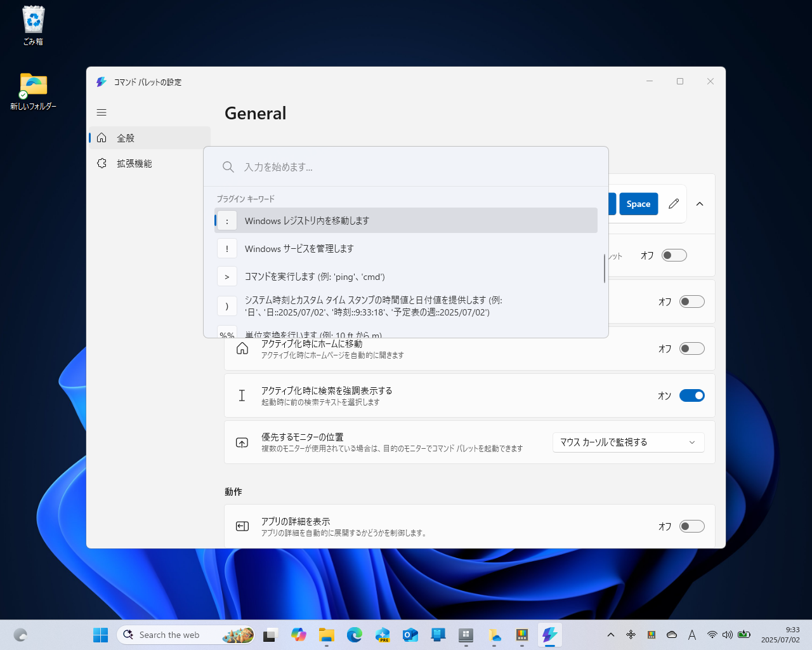The height and width of the screenshot is (650, 812).
Task: Choose Windows サービスを管理します entry
Action: [406, 248]
